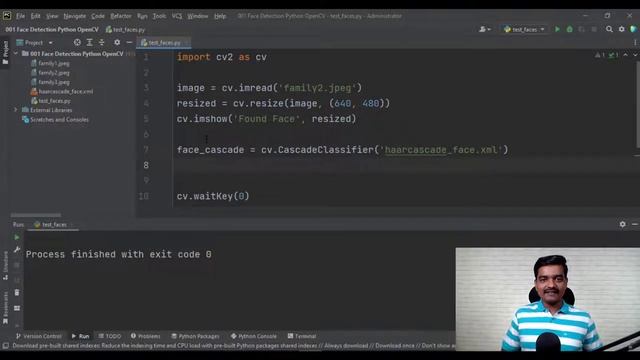Open the VCS menu
640x360 pixels.
pyautogui.click(x=177, y=16)
